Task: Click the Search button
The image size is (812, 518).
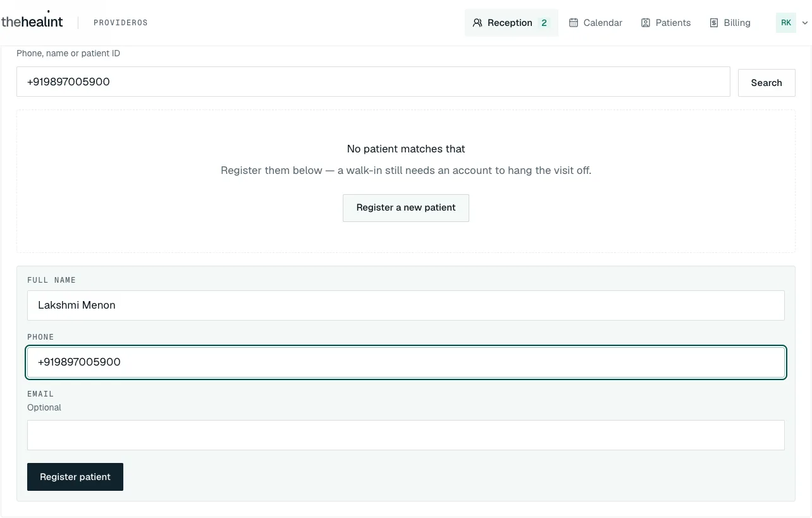Action: [x=766, y=83]
